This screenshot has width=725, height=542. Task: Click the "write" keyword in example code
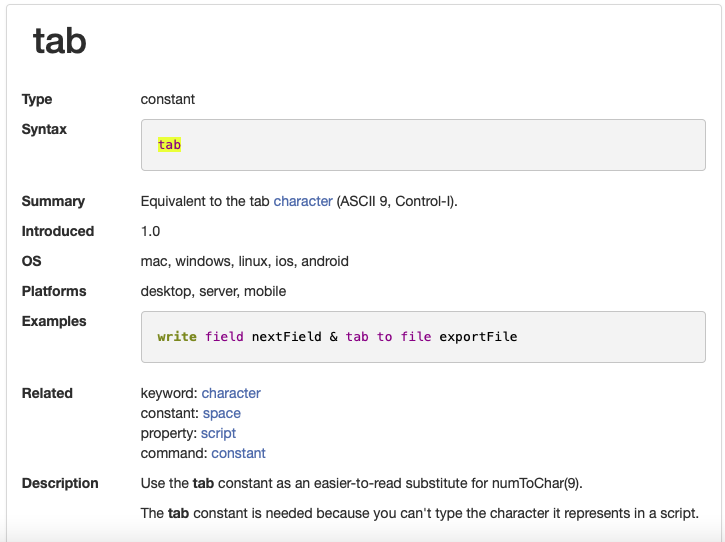[x=177, y=337]
